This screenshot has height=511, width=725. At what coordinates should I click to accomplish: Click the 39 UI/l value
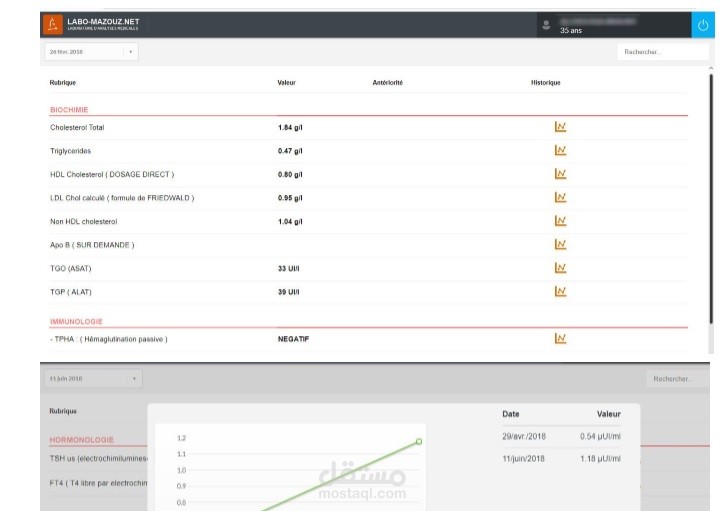point(289,292)
